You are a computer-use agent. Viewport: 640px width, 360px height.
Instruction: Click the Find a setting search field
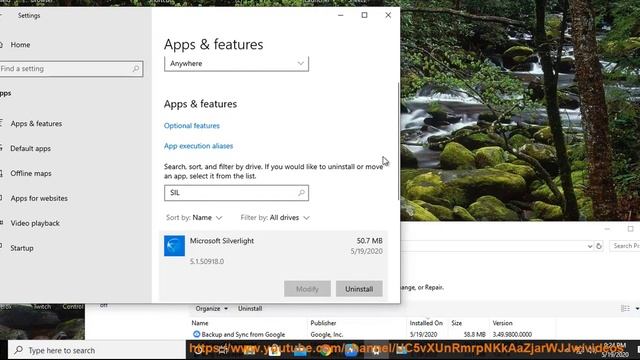(71, 69)
